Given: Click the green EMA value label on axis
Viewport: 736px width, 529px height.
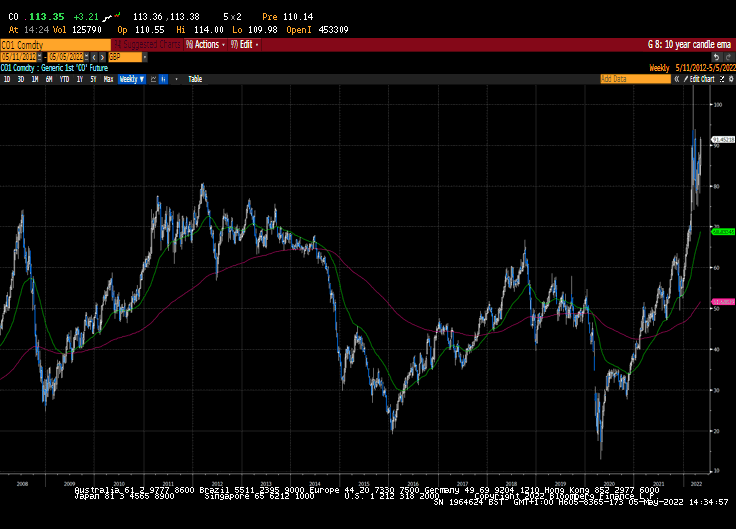Looking at the screenshot, I should pyautogui.click(x=723, y=232).
